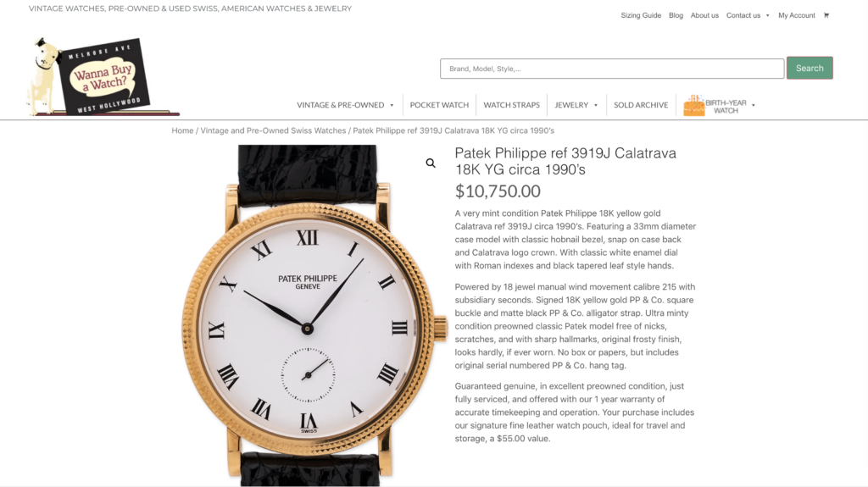Go to the Sold Archive page
This screenshot has height=487, width=868.
click(641, 105)
